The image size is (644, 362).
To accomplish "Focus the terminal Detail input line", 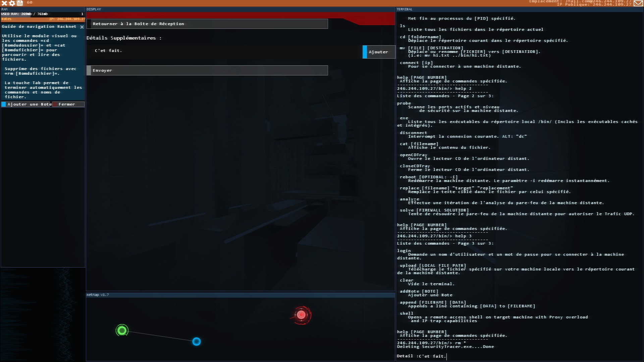I will point(519,356).
